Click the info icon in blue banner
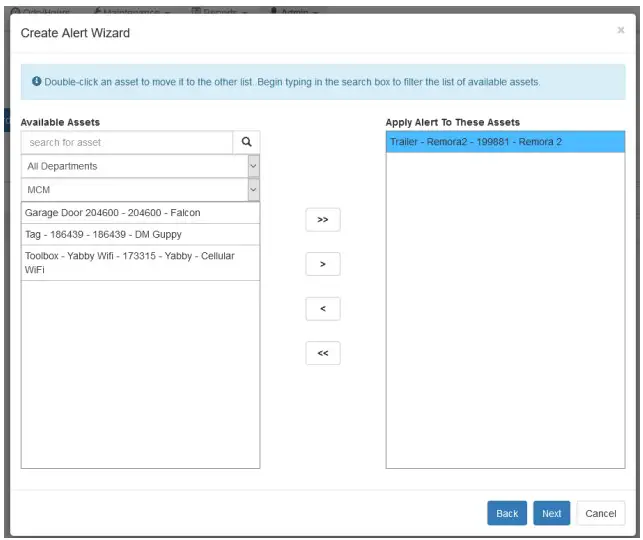Screen dimensions: 643x540 [36, 81]
